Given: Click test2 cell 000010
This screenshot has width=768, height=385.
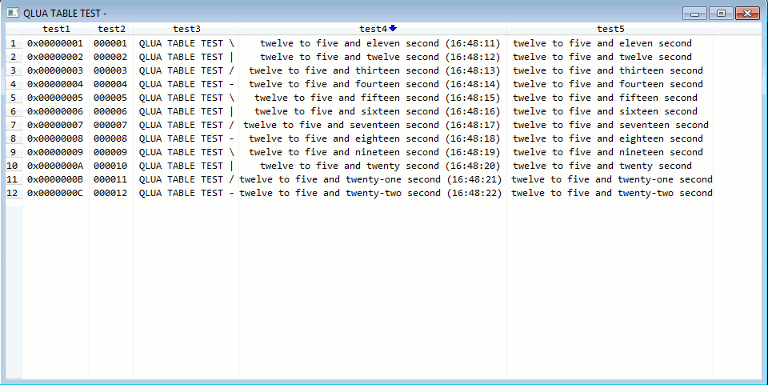Looking at the screenshot, I should pos(111,166).
